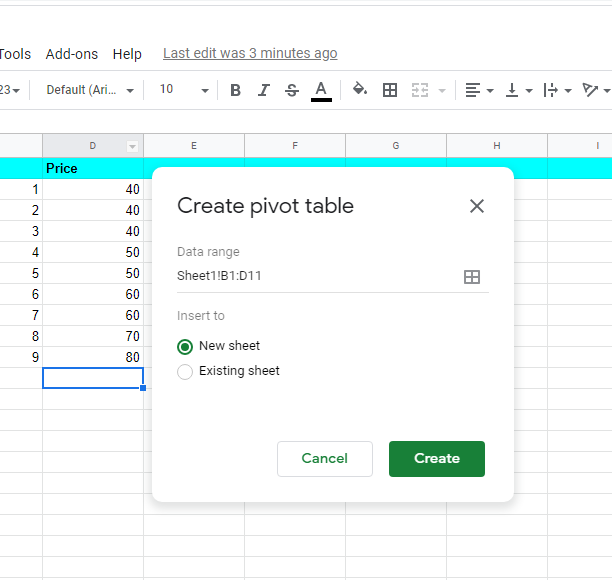Select column D header
This screenshot has width=612, height=580.
(x=93, y=146)
